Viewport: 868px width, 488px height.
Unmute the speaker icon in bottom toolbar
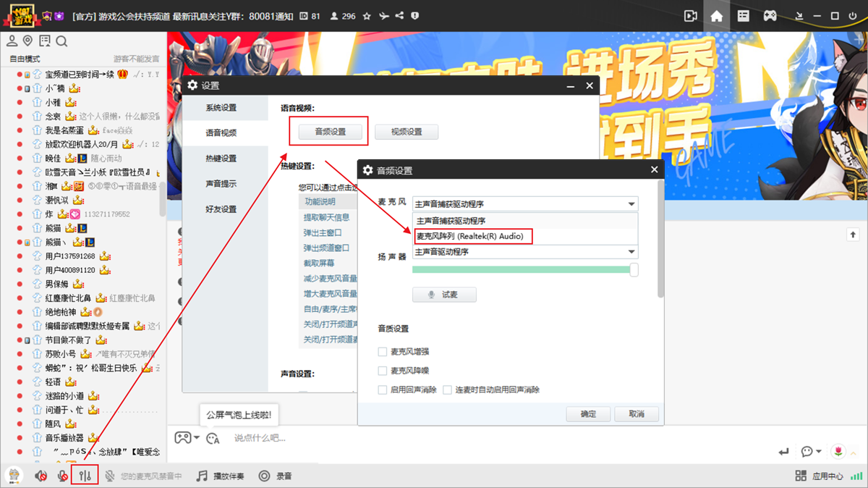pyautogui.click(x=40, y=476)
